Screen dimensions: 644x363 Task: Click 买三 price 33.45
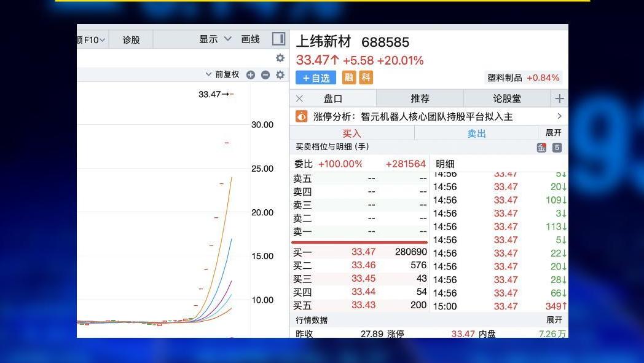[x=364, y=278]
